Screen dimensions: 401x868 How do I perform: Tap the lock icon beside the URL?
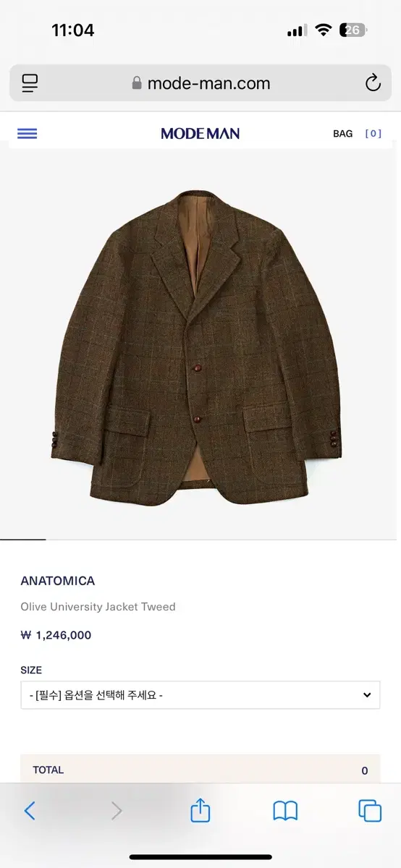137,83
